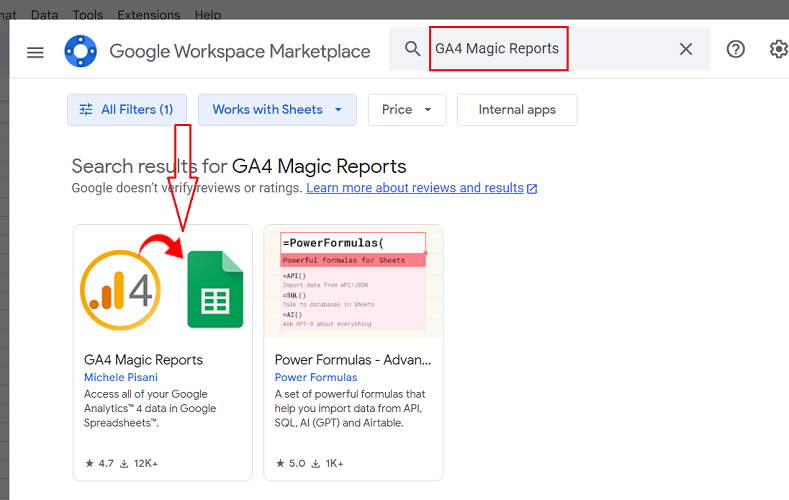Click the Search results for GA4 Magic Reports heading

(x=239, y=166)
